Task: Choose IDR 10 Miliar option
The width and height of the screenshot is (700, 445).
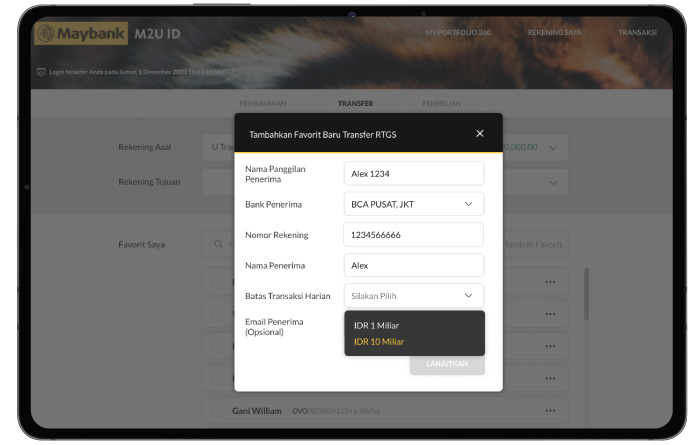Action: click(379, 341)
